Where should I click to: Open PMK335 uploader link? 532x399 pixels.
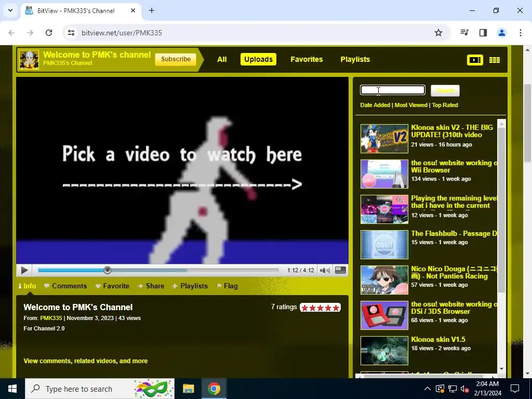click(51, 318)
